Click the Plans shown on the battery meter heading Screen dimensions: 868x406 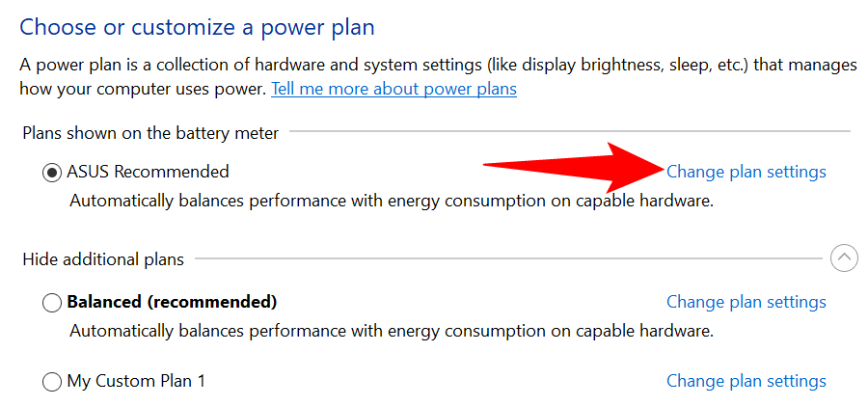point(150,133)
